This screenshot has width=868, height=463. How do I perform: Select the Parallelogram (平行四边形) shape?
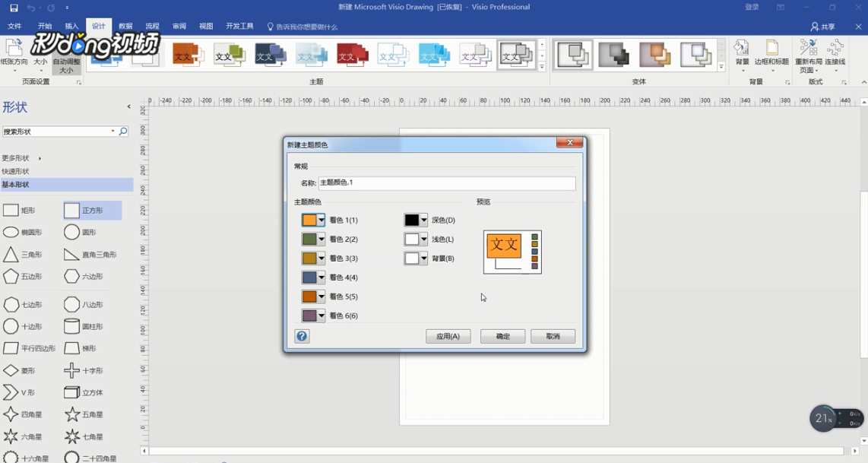click(30, 348)
